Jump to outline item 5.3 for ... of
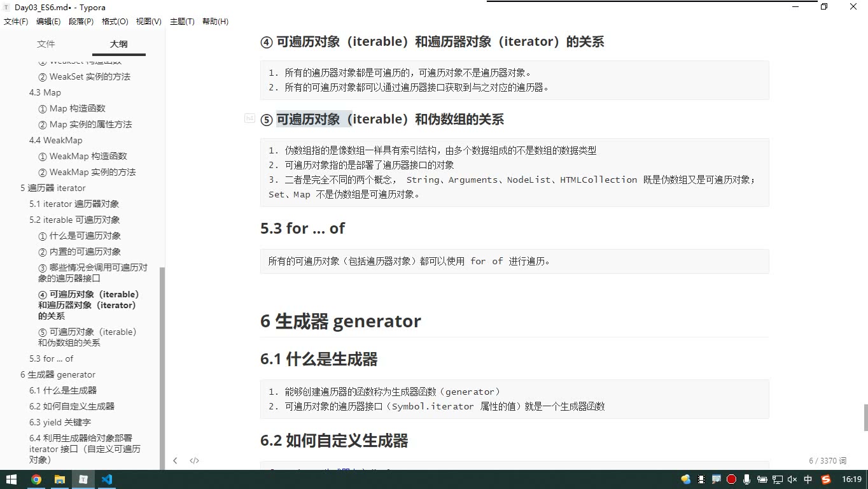This screenshot has width=868, height=489. [51, 358]
